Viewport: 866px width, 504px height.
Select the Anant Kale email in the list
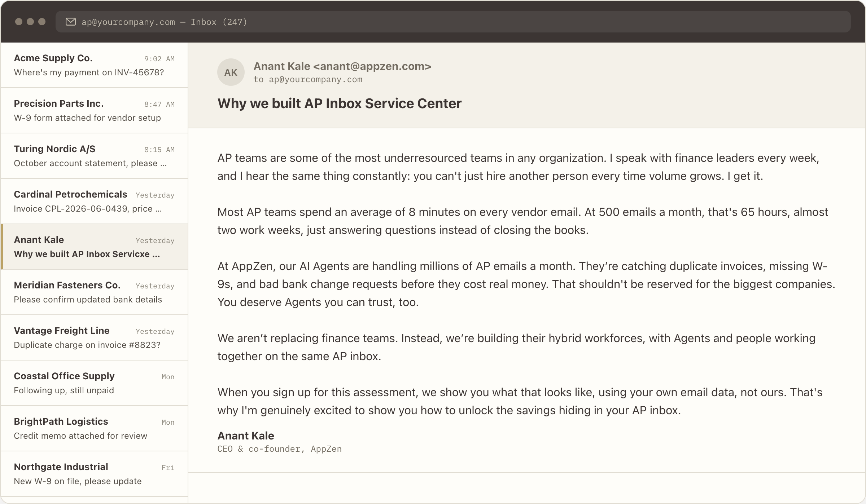[x=94, y=247]
